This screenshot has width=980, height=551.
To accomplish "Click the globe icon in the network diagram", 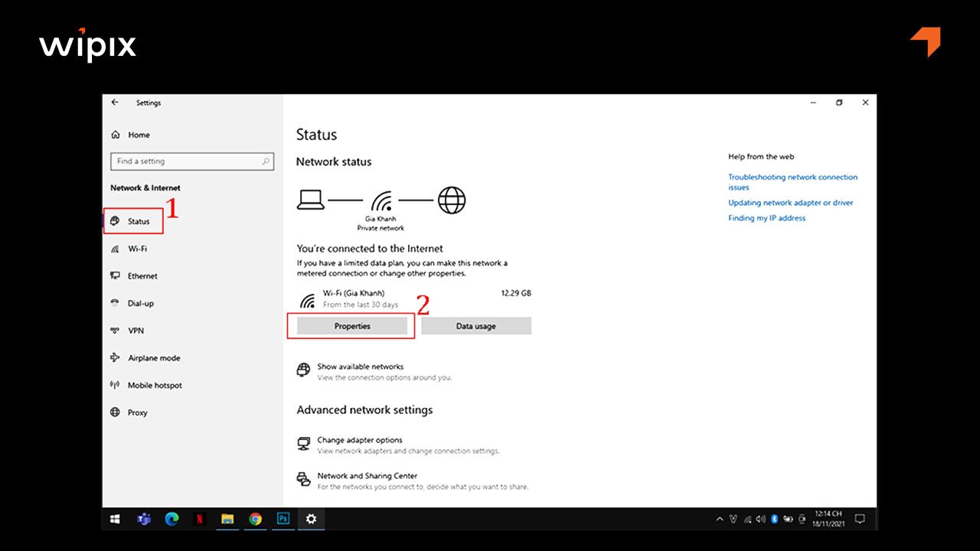I will point(452,200).
